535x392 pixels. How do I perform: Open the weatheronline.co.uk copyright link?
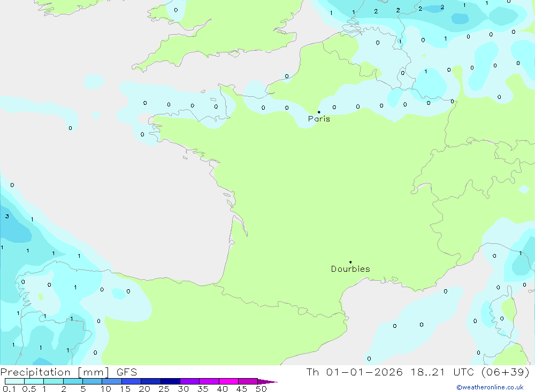490,387
